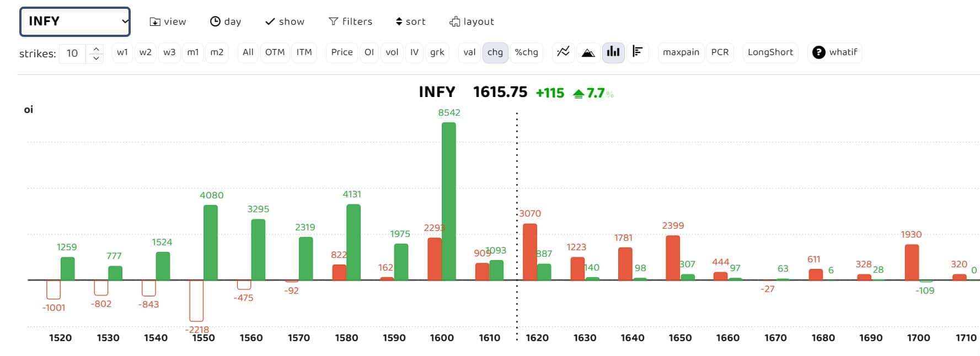Enable the OTM strikes filter

coord(275,52)
